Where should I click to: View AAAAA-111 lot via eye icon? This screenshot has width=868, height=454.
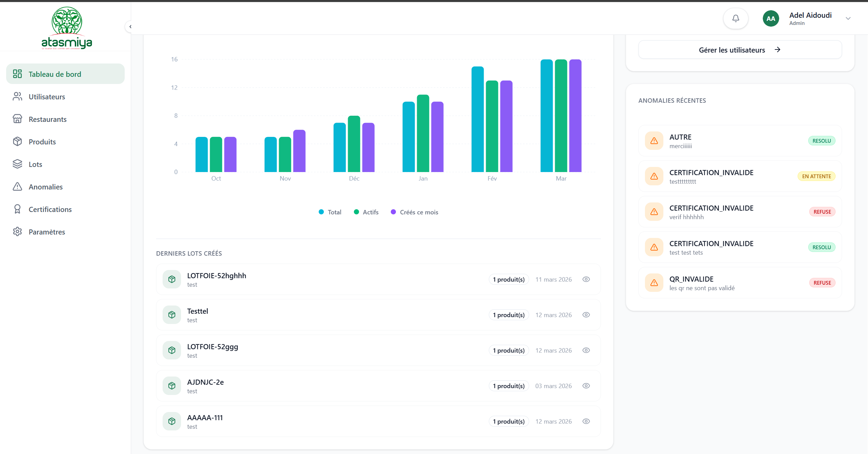coord(586,421)
